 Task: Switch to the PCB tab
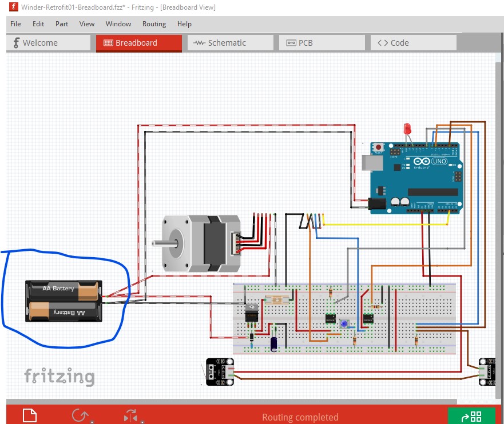[x=322, y=43]
